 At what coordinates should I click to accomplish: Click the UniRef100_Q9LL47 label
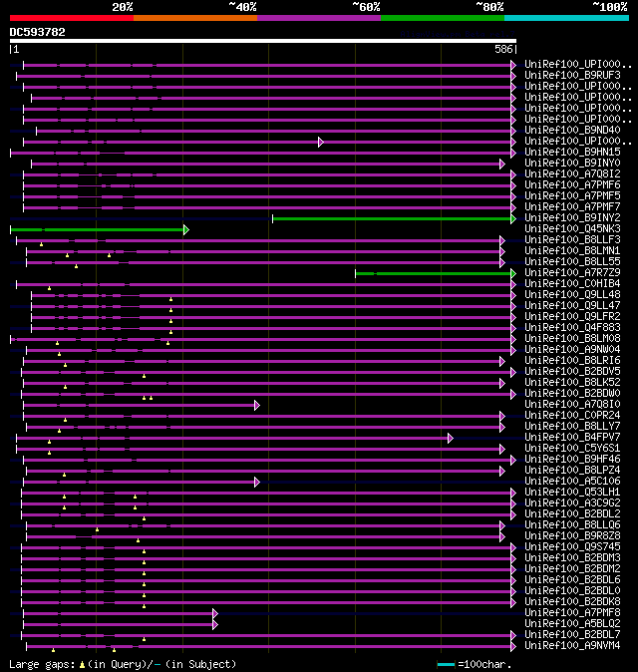coord(572,305)
